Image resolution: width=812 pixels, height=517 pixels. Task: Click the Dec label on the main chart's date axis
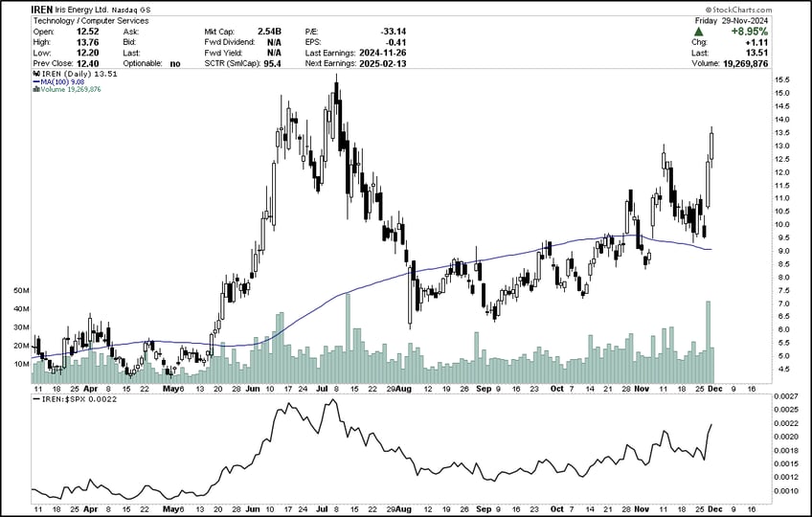pos(715,388)
